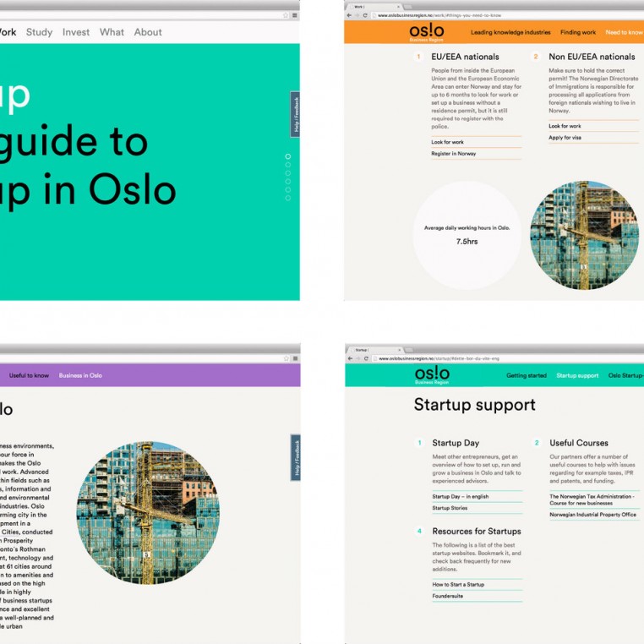The height and width of the screenshot is (644, 644).
Task: Select the first page-indicator dot on green hero
Action: point(288,156)
